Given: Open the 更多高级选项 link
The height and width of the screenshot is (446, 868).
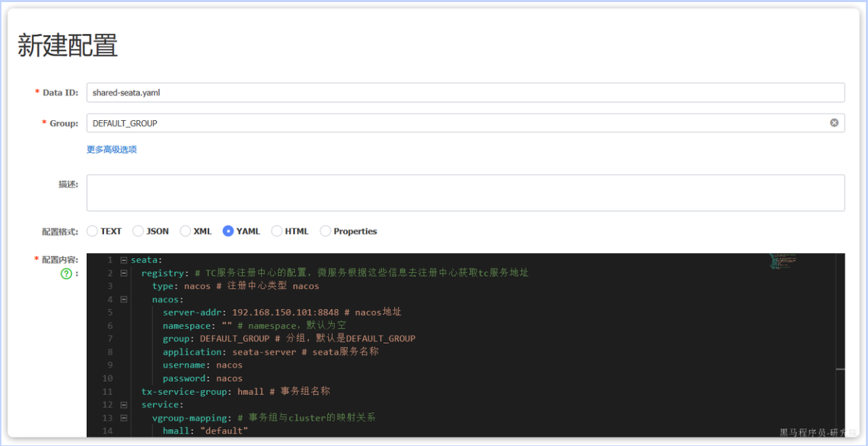Looking at the screenshot, I should coord(112,150).
